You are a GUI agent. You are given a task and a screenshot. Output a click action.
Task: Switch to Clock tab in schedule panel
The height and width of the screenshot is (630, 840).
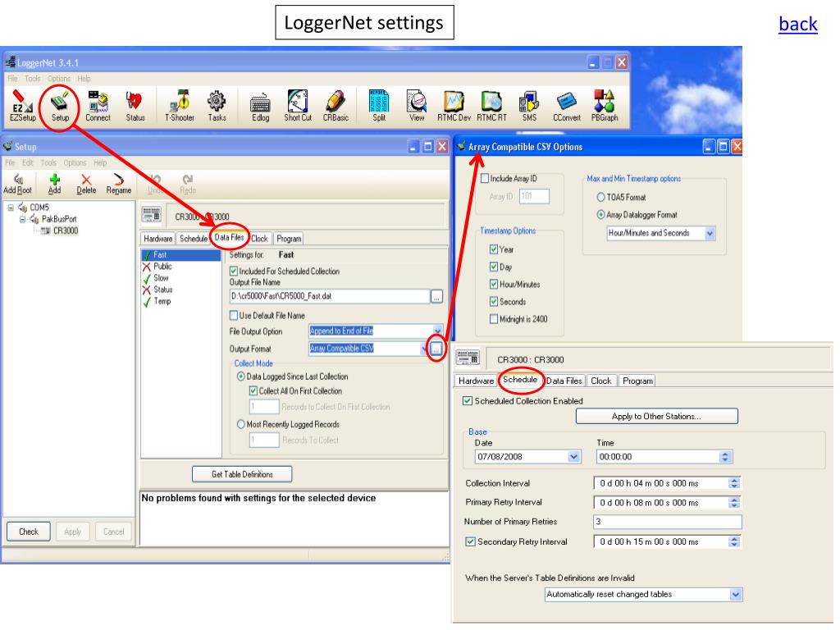click(600, 381)
